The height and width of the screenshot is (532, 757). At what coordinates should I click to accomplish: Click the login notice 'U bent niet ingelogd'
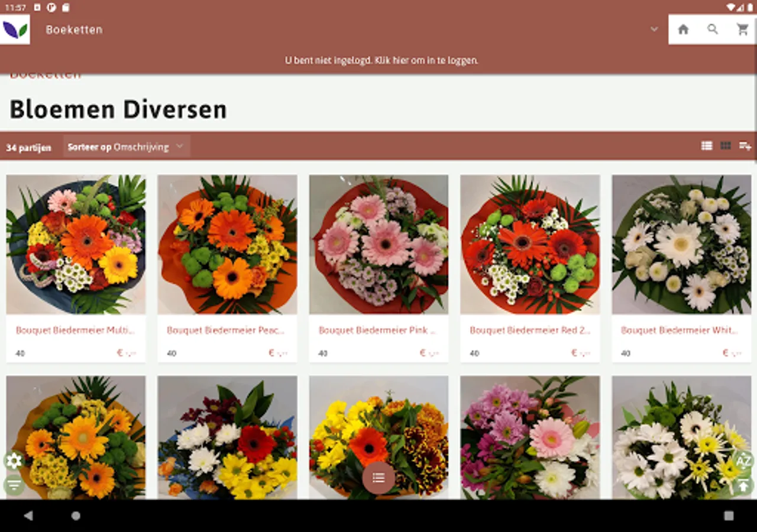[381, 60]
